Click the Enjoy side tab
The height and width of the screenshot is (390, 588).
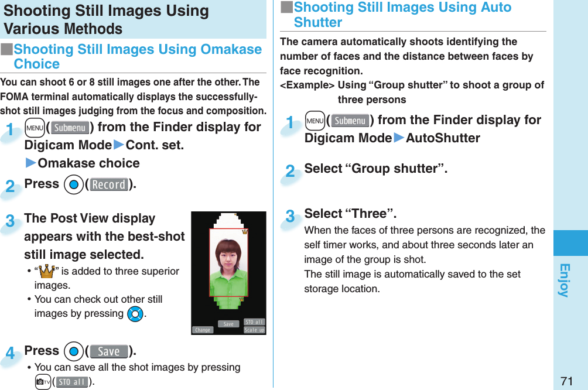[x=565, y=280]
